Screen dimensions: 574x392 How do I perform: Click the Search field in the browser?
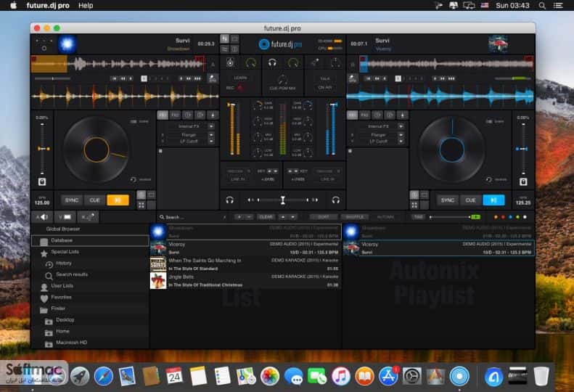coord(193,217)
